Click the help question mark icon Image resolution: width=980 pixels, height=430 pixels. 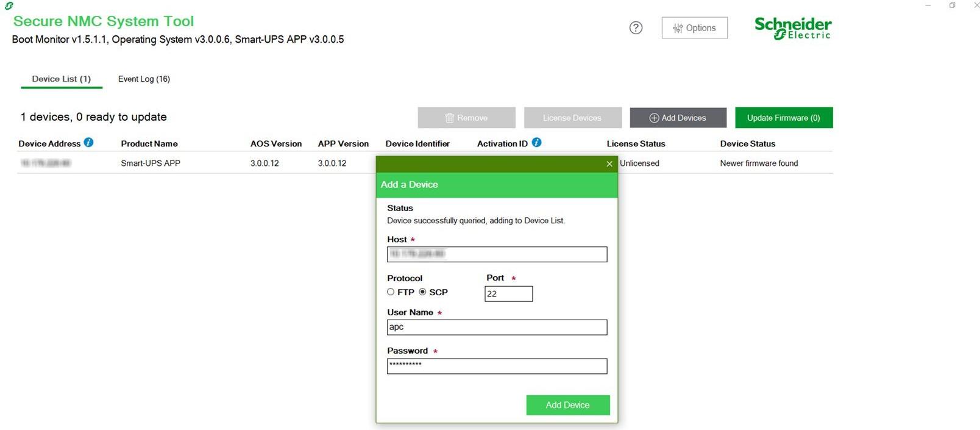[636, 28]
